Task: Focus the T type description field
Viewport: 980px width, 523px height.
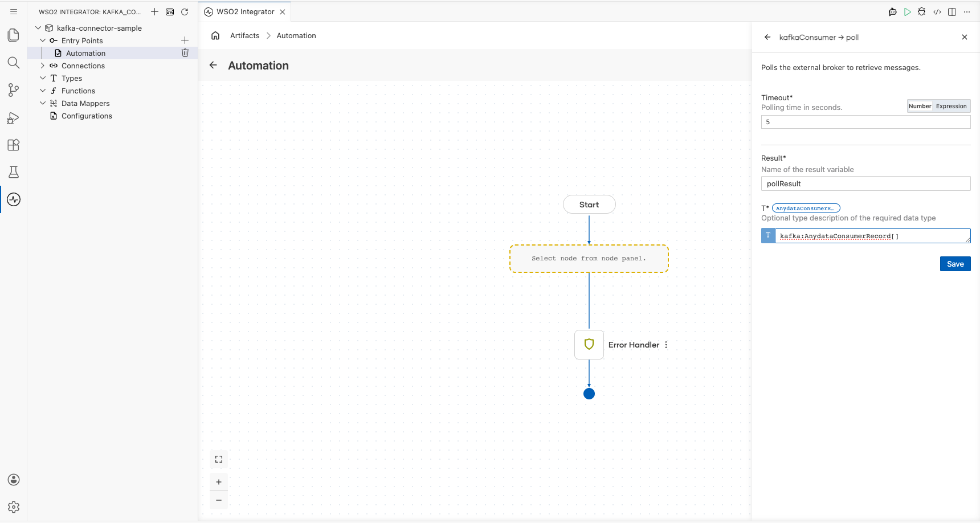Action: 872,236
